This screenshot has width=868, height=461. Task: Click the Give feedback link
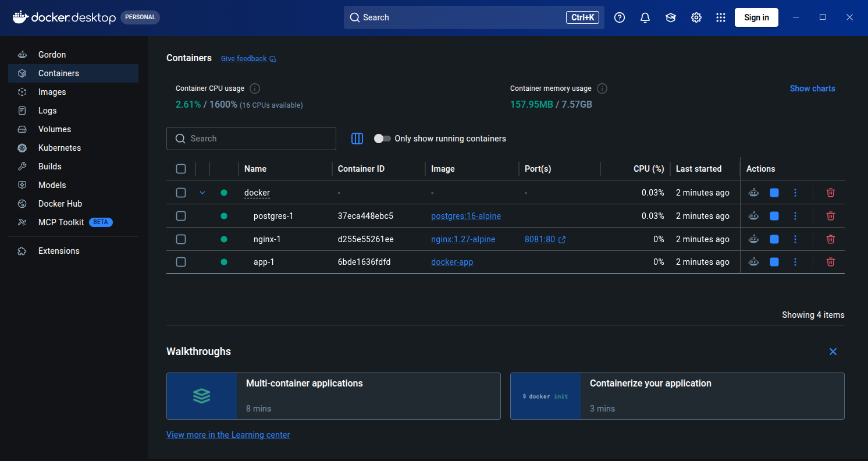click(x=244, y=59)
